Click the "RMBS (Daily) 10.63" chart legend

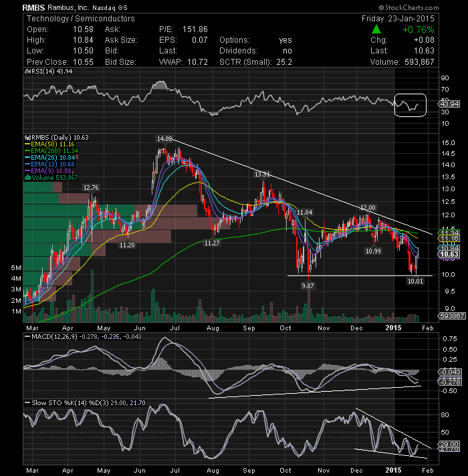pos(57,138)
